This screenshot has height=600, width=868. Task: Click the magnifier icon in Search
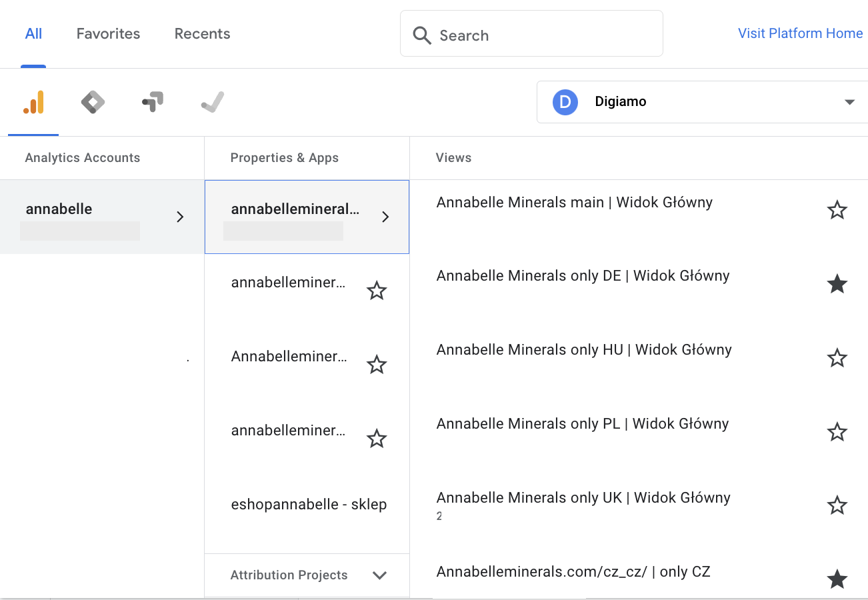(x=422, y=35)
